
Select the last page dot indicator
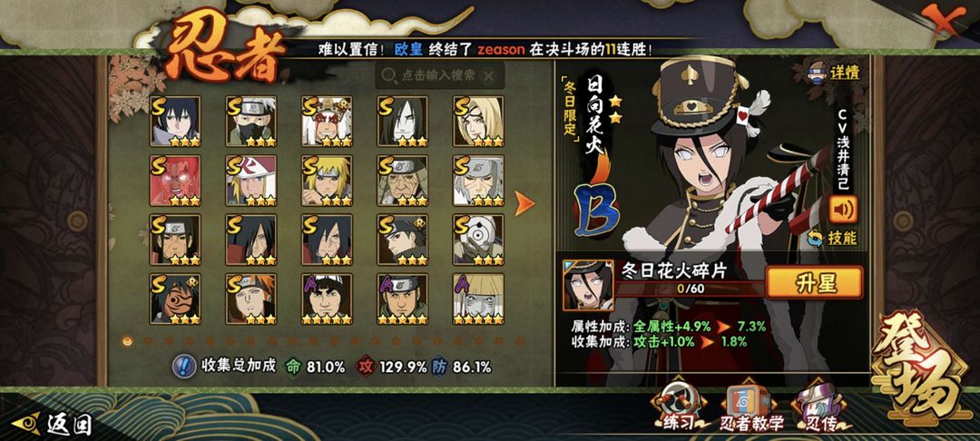tap(519, 341)
